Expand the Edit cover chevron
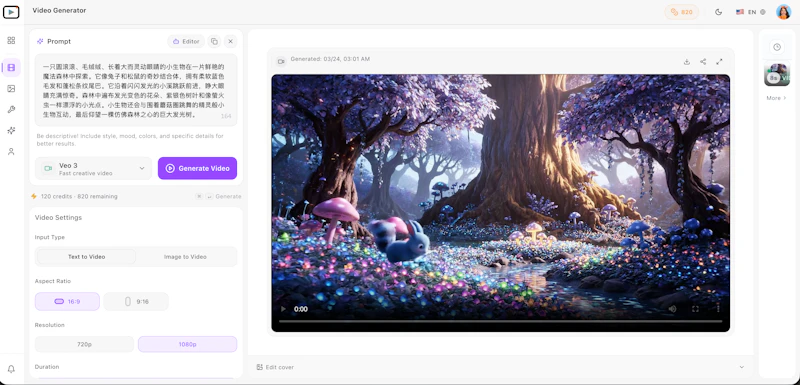800x385 pixels. [741, 367]
